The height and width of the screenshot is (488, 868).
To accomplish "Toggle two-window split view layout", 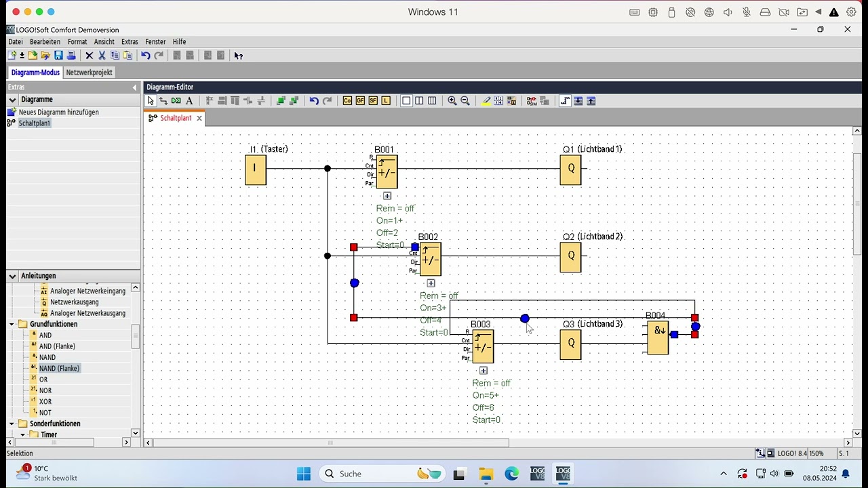I will point(419,101).
